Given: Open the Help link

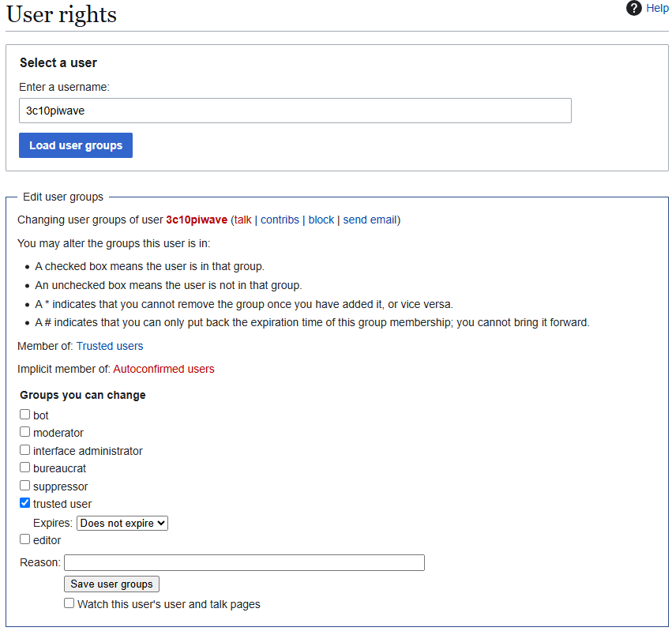Looking at the screenshot, I should (x=657, y=8).
